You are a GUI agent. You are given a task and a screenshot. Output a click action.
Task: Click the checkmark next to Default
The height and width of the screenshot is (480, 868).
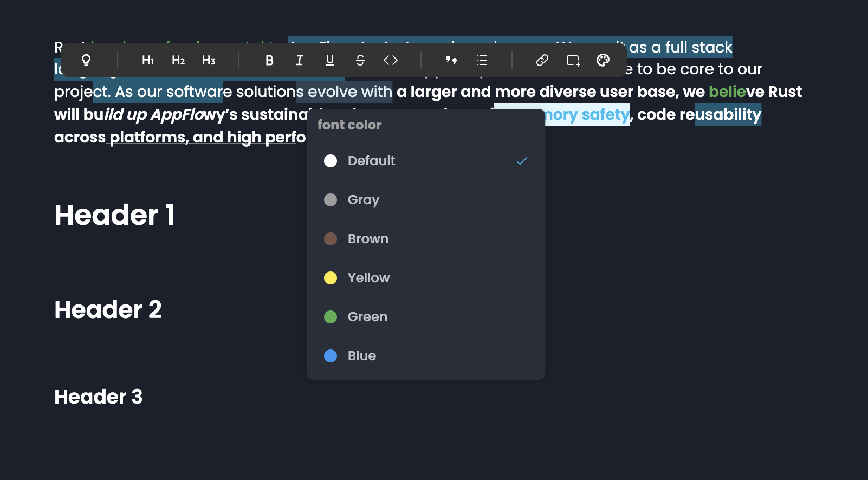click(522, 161)
